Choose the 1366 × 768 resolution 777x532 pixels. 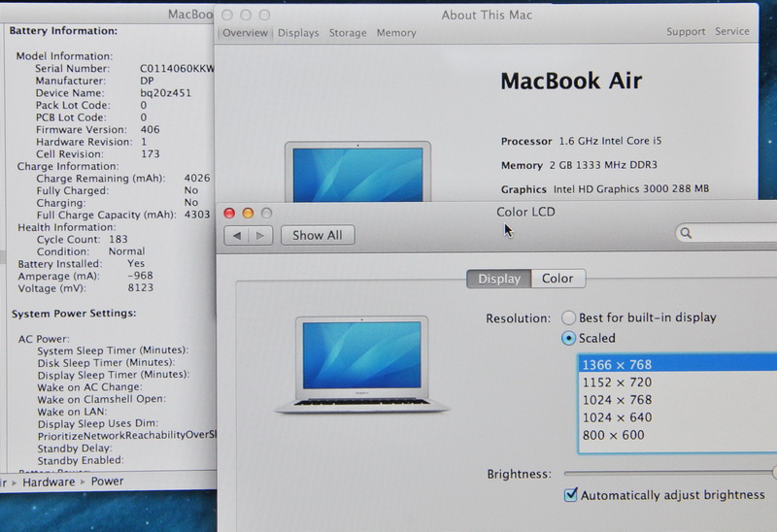click(x=678, y=365)
